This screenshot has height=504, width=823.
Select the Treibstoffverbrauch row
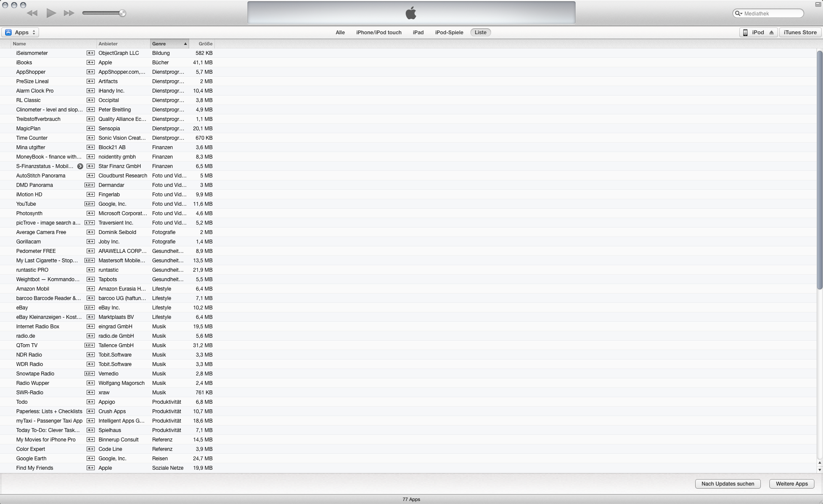click(408, 119)
